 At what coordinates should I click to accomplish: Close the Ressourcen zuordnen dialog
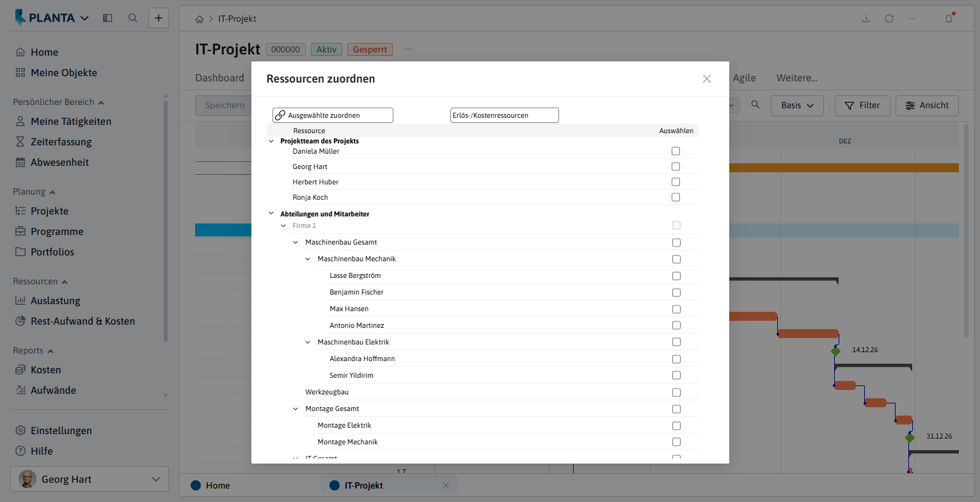(x=707, y=79)
